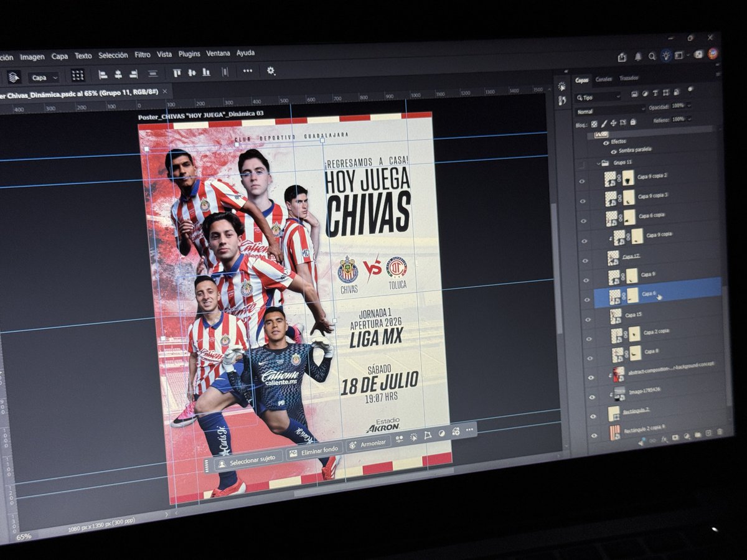Open the Filtro menu
The width and height of the screenshot is (747, 560).
[x=143, y=55]
